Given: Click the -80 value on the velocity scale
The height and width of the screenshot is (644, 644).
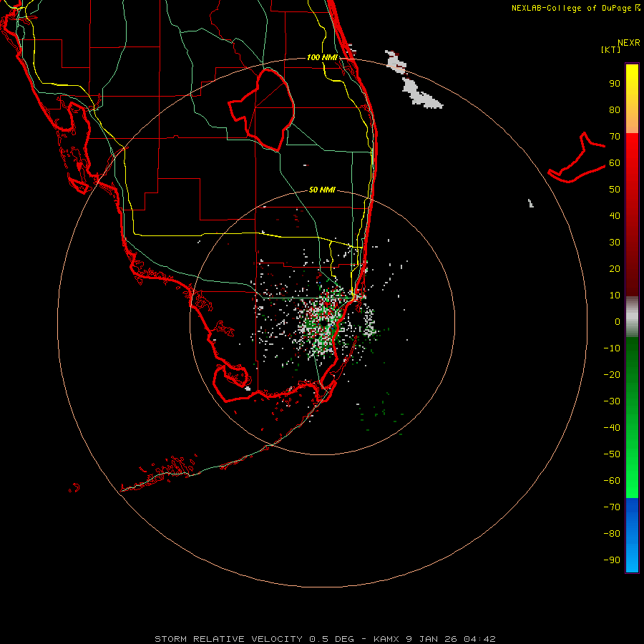Looking at the screenshot, I should pos(612,534).
